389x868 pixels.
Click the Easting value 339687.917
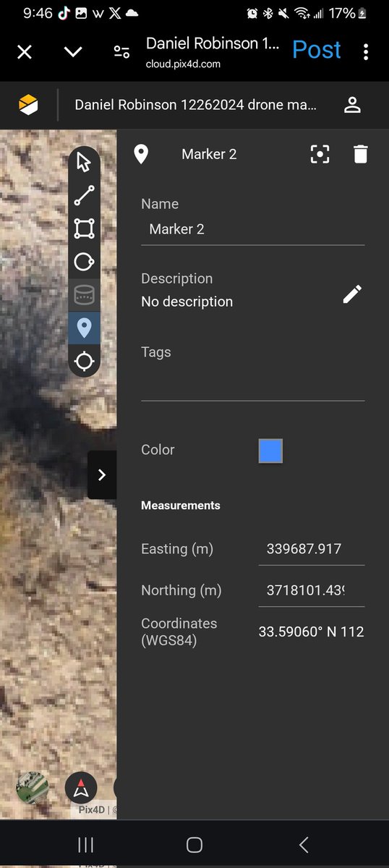point(312,550)
